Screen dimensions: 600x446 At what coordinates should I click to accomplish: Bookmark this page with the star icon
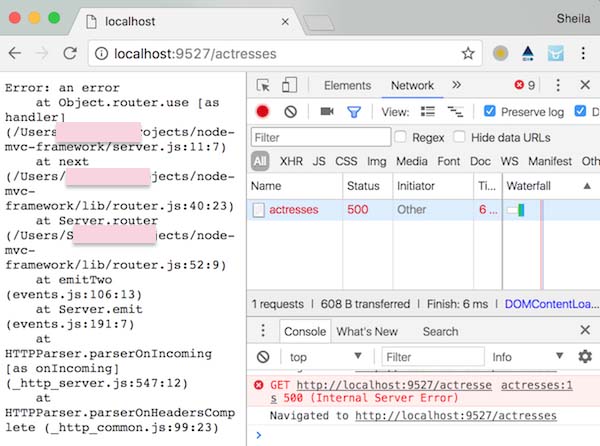(x=468, y=54)
